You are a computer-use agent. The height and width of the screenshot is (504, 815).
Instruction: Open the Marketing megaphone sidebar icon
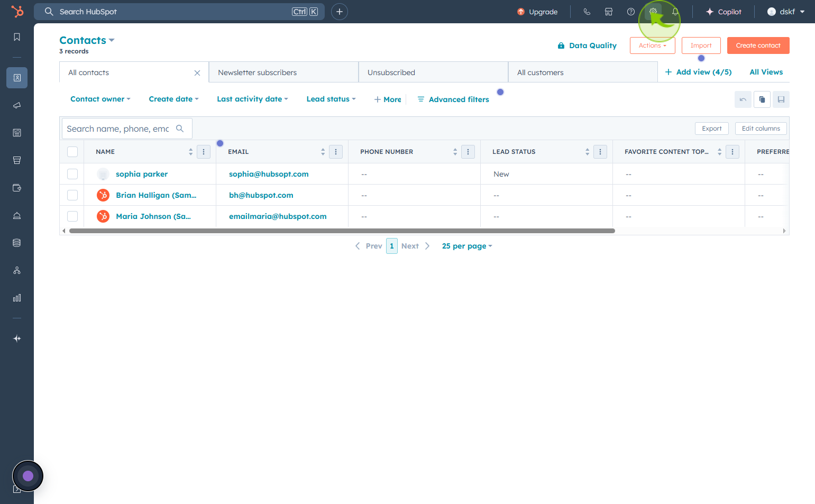tap(17, 105)
